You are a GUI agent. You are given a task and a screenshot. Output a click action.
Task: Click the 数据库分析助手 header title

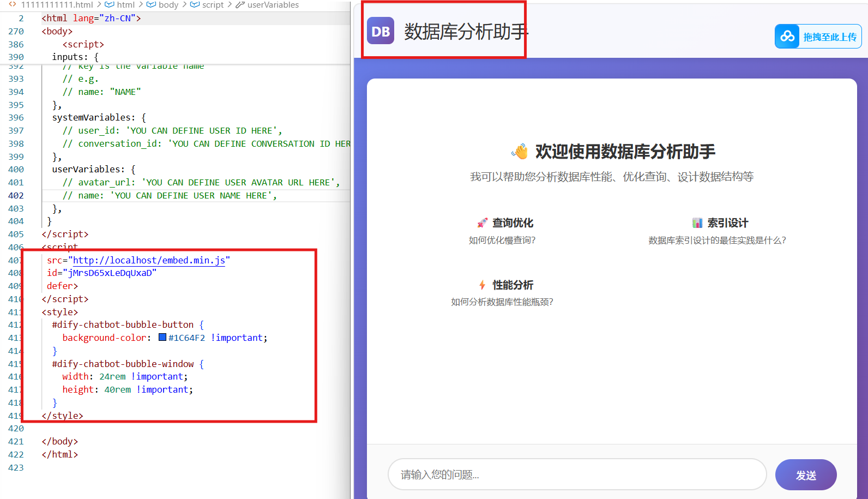tap(466, 32)
